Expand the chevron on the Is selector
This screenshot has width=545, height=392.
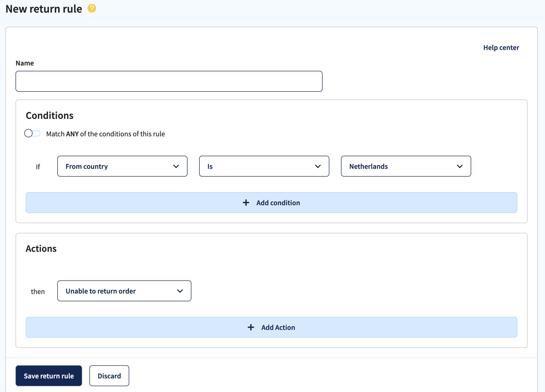(318, 166)
